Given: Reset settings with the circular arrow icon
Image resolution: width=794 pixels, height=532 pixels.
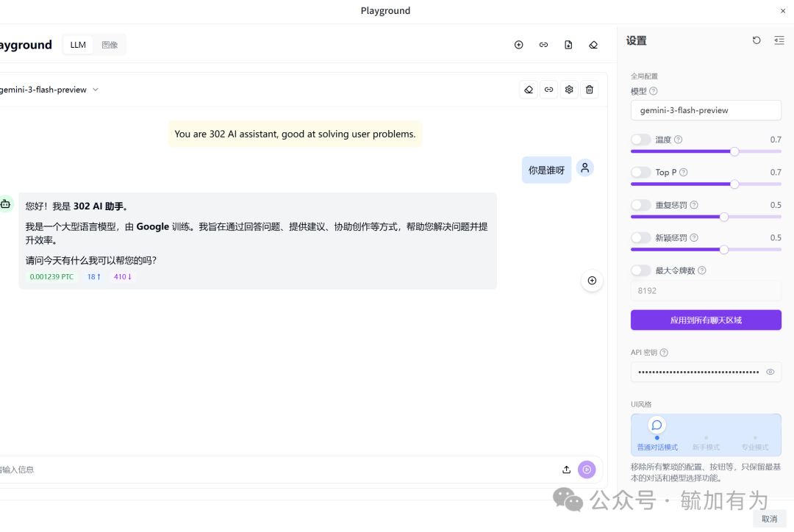Looking at the screenshot, I should 757,40.
